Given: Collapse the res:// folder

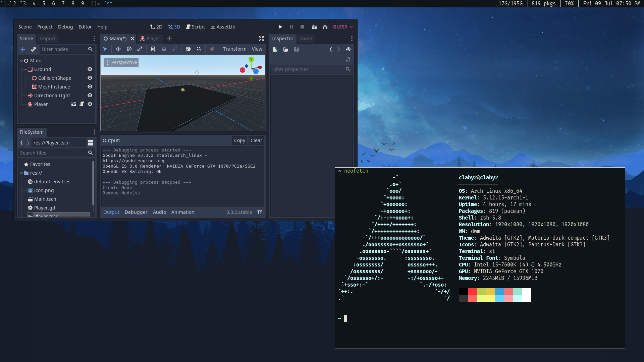Looking at the screenshot, I should point(21,173).
